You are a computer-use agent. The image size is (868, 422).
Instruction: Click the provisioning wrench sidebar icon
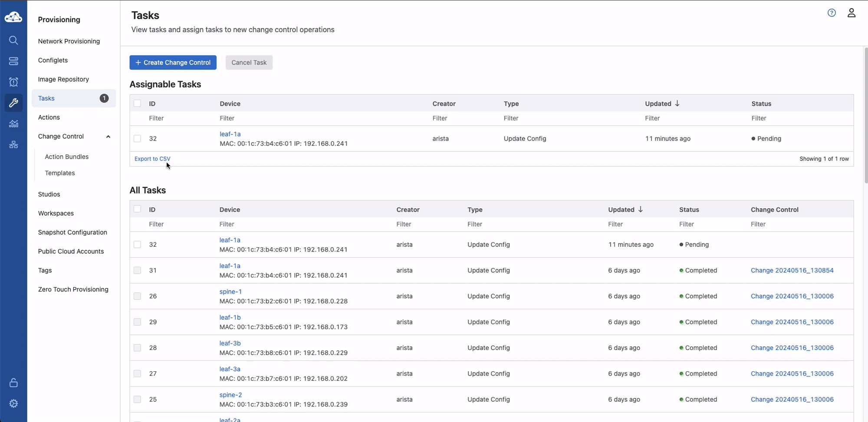click(x=13, y=103)
